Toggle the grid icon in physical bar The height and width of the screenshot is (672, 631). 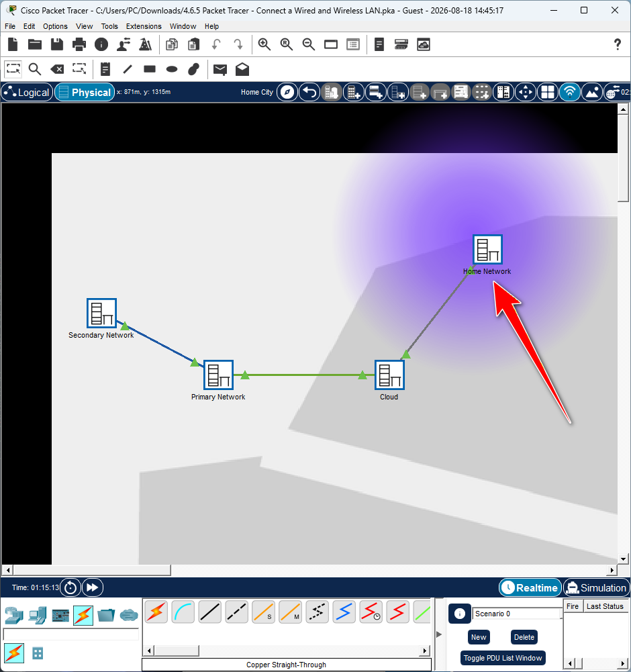click(x=548, y=92)
